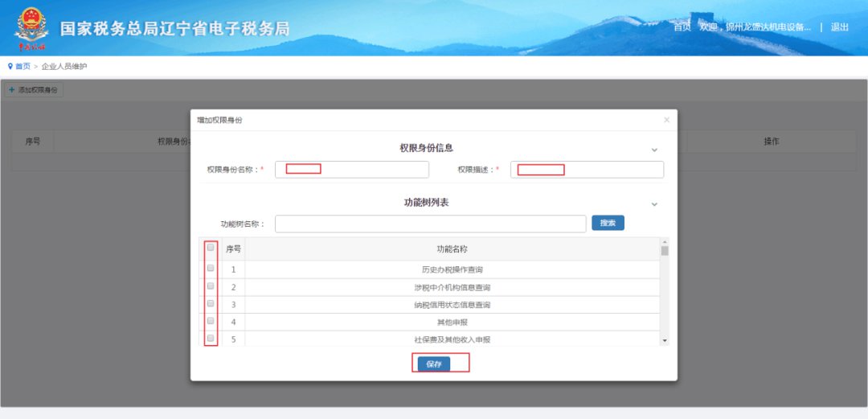Check the 社保费及其他收入申报 checkbox
Viewport: 868px width, 419px height.
[x=211, y=338]
